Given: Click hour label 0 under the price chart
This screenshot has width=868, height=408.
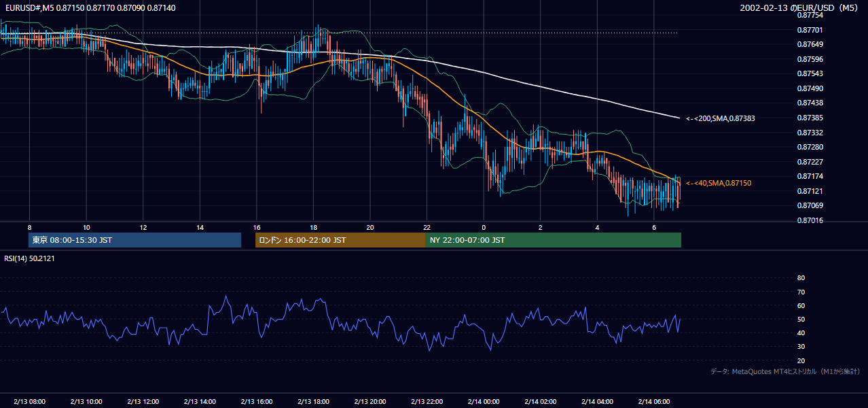Looking at the screenshot, I should coord(483,227).
